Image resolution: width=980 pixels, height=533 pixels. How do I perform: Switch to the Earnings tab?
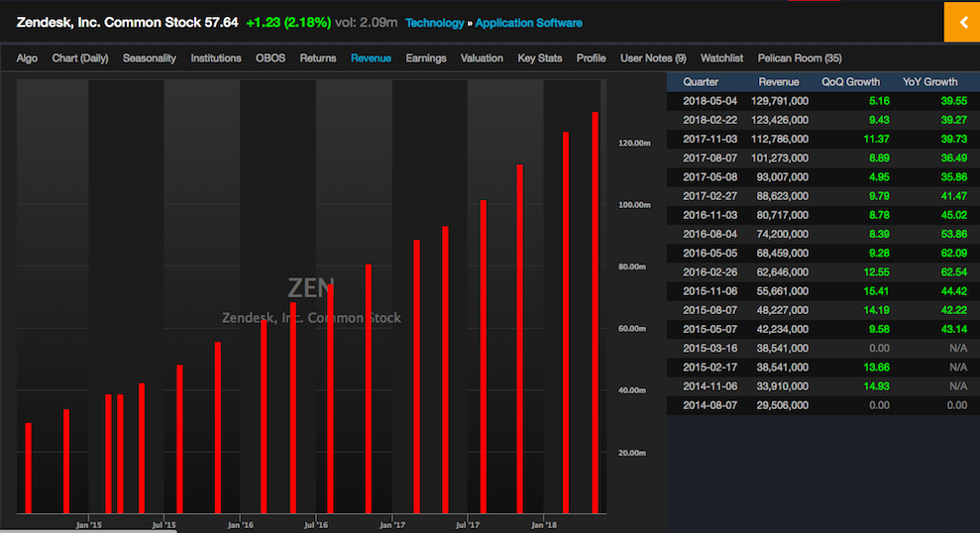[426, 58]
